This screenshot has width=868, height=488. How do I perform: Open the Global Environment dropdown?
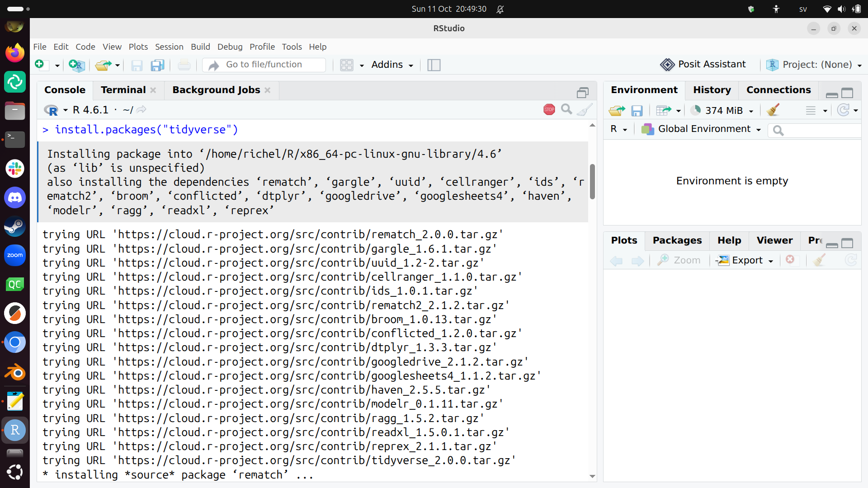(701, 129)
